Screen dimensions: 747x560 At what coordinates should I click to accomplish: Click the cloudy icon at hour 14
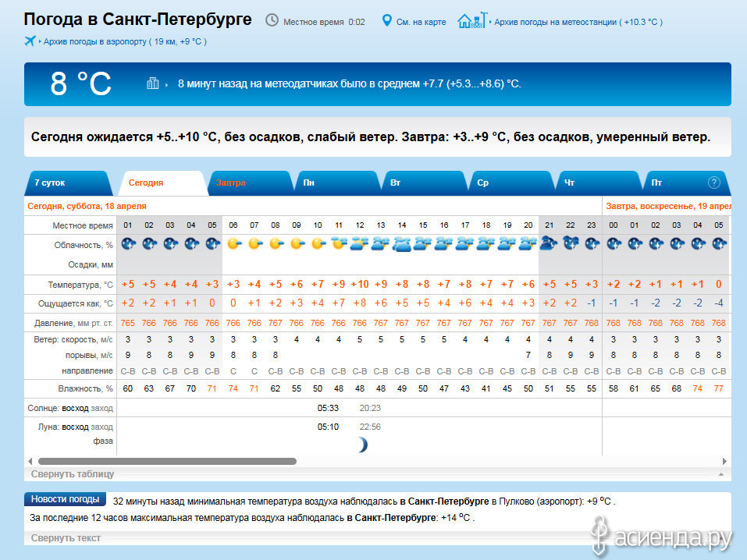tap(402, 244)
